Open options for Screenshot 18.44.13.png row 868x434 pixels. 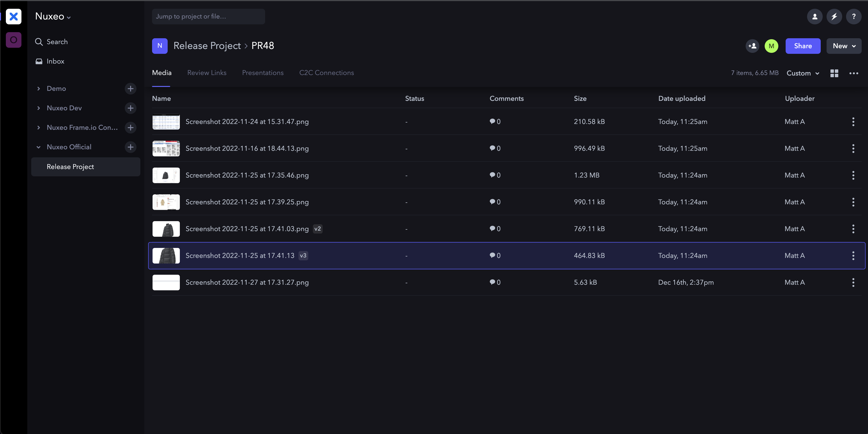pyautogui.click(x=853, y=149)
